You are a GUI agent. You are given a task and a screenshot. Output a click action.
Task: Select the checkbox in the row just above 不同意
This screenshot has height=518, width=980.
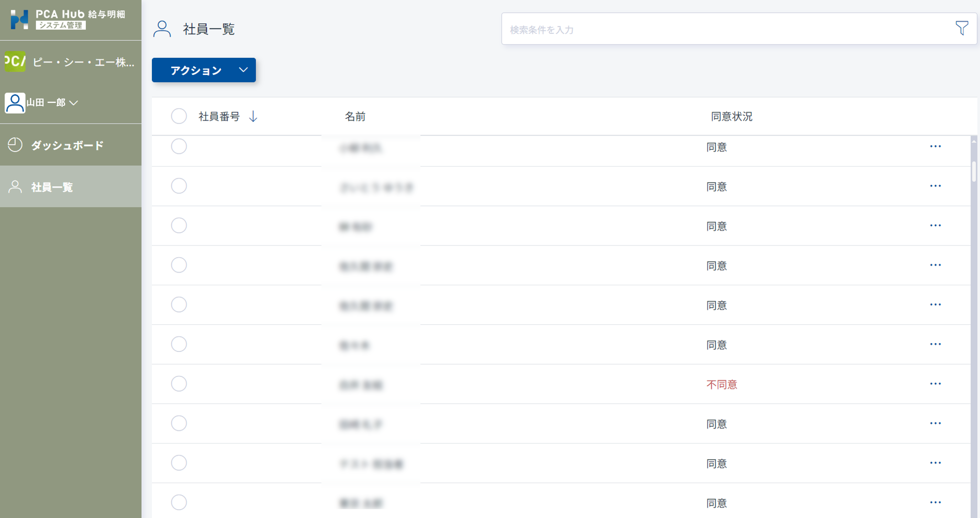coord(179,344)
